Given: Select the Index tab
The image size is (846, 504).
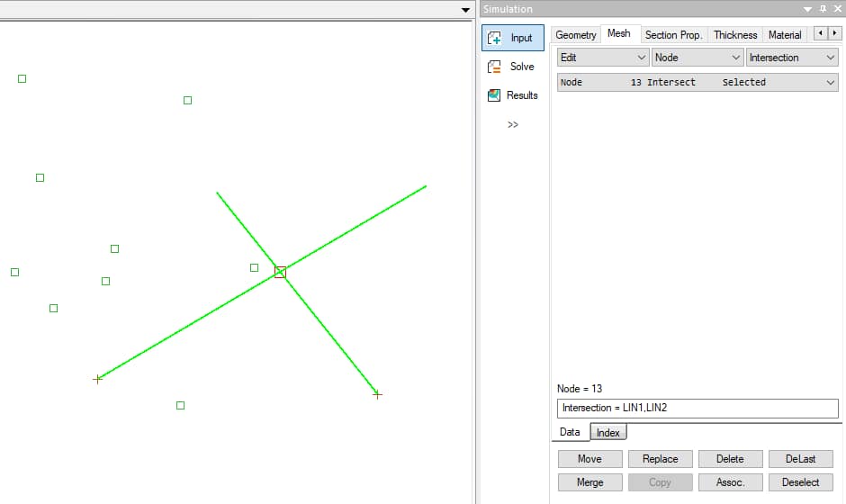Looking at the screenshot, I should click(x=608, y=433).
